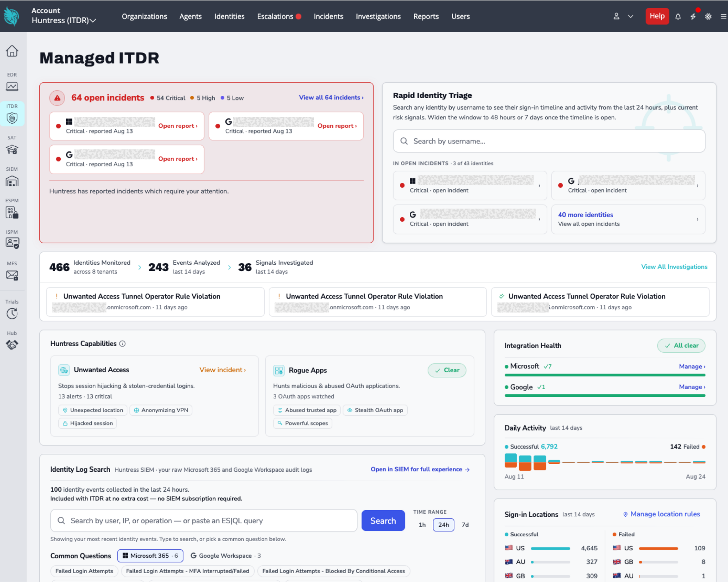
Task: Click the red Help button
Action: pyautogui.click(x=657, y=16)
